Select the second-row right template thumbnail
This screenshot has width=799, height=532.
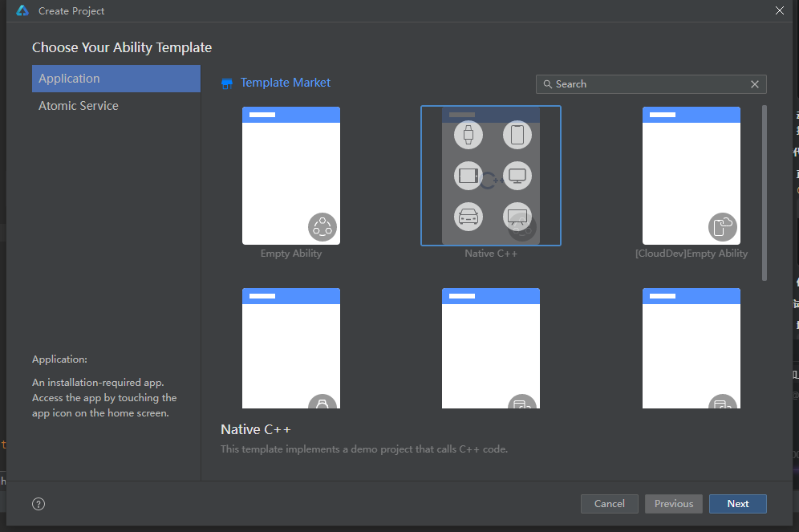[x=692, y=348]
